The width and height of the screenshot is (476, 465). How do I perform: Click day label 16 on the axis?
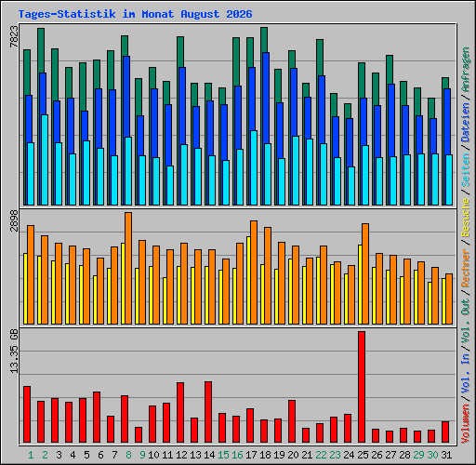tap(237, 455)
